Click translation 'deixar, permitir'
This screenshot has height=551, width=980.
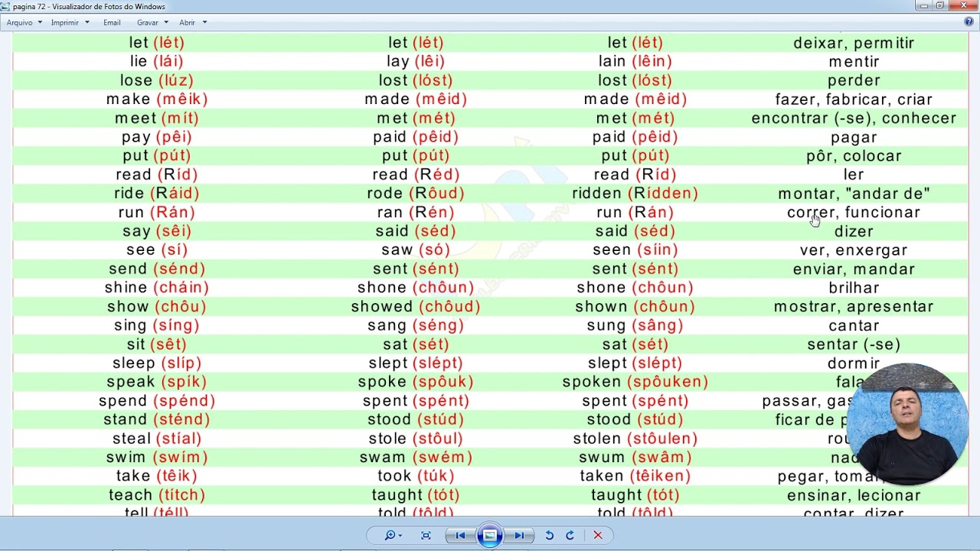pyautogui.click(x=854, y=43)
